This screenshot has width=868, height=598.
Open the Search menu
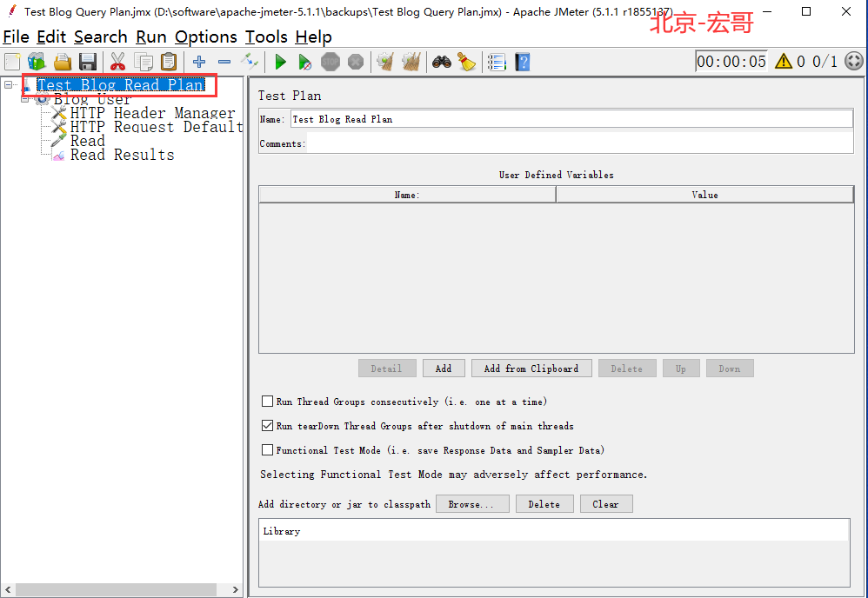coord(101,37)
